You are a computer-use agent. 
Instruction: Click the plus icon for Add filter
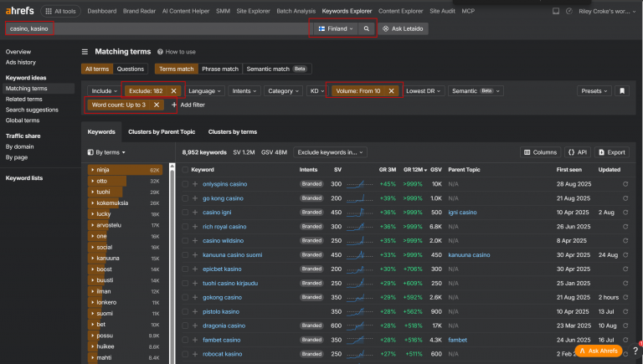[174, 105]
